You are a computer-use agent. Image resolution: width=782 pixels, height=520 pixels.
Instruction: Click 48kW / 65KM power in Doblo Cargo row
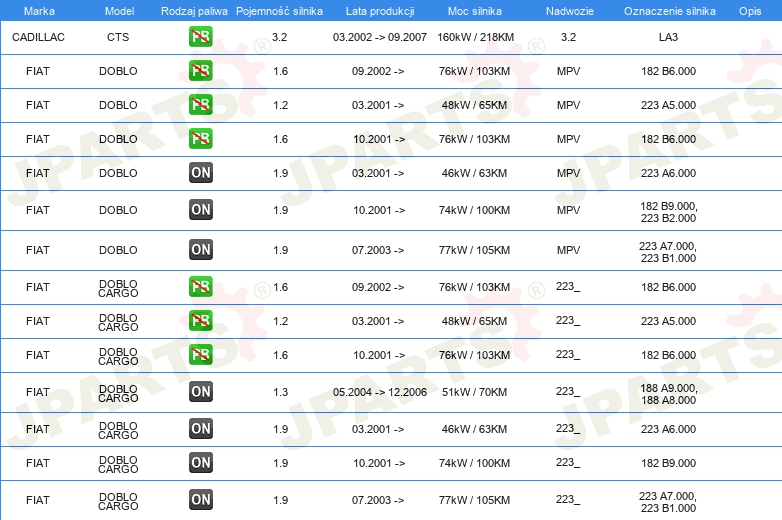tap(474, 321)
